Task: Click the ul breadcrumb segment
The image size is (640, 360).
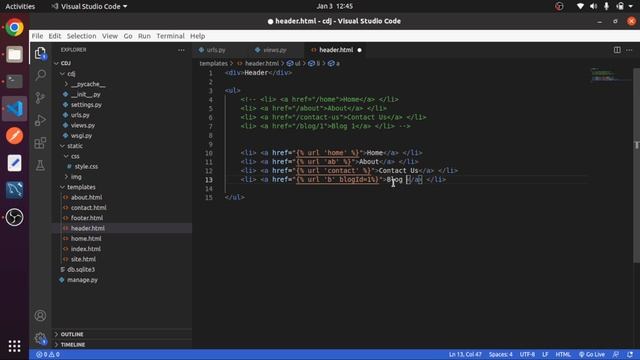Action: point(294,63)
